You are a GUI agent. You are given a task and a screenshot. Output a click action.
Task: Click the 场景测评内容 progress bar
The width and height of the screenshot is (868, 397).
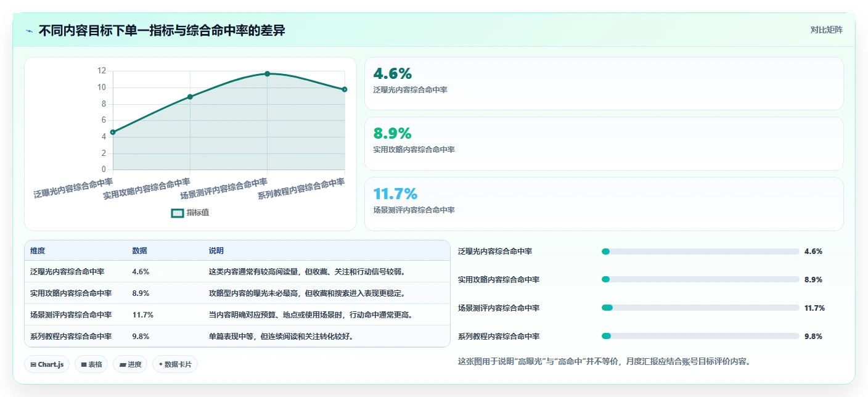point(700,308)
